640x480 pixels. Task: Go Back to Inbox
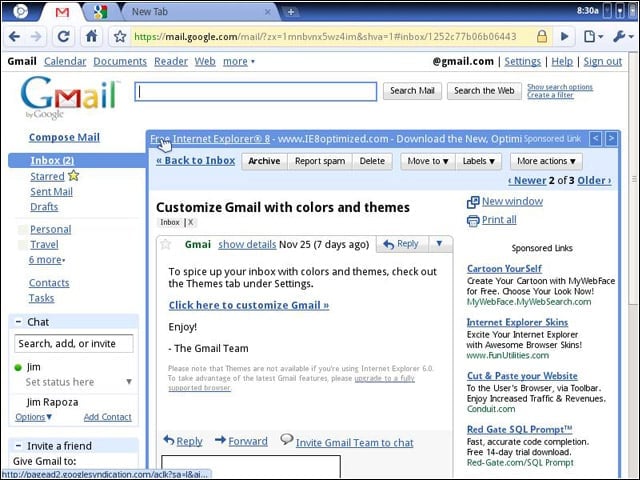pos(196,161)
